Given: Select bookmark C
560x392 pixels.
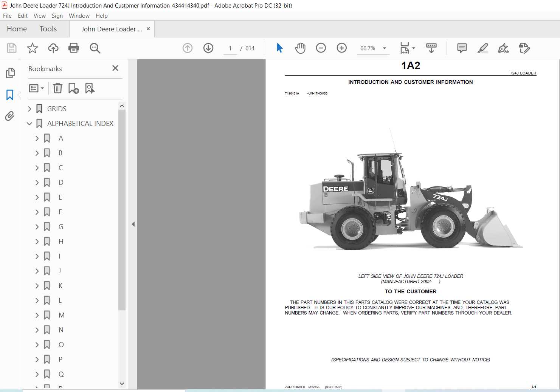Looking at the screenshot, I should [60, 168].
